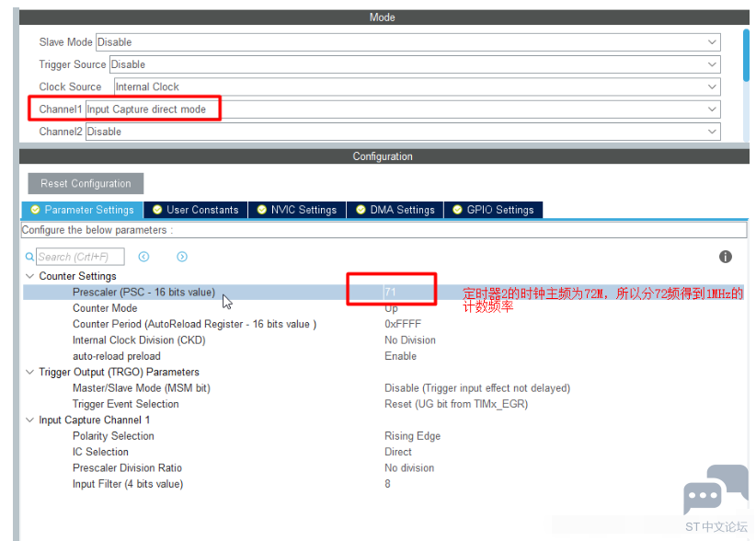Open the Parameter Settings tab

(x=81, y=210)
